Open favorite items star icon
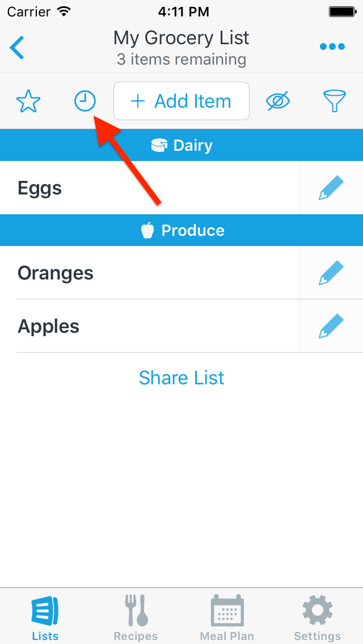 point(28,101)
